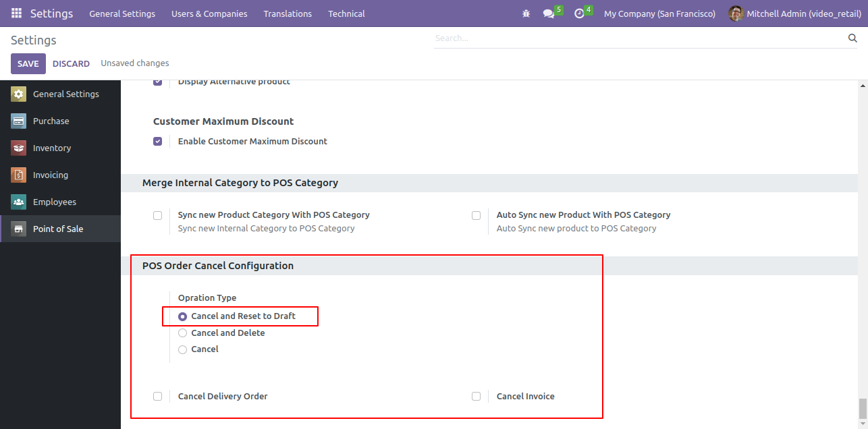Check the Cancel Delivery Order box
Screen dimensions: 868x429
(158, 397)
